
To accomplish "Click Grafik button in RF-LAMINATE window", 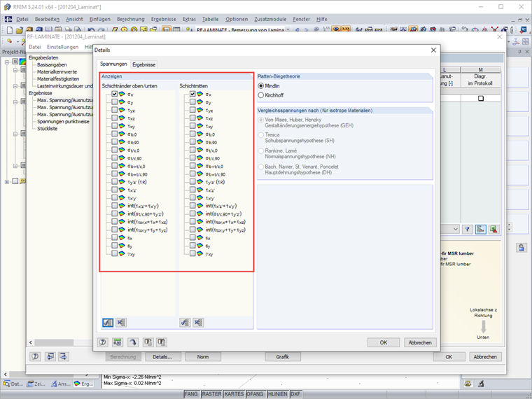I will coord(283,356).
